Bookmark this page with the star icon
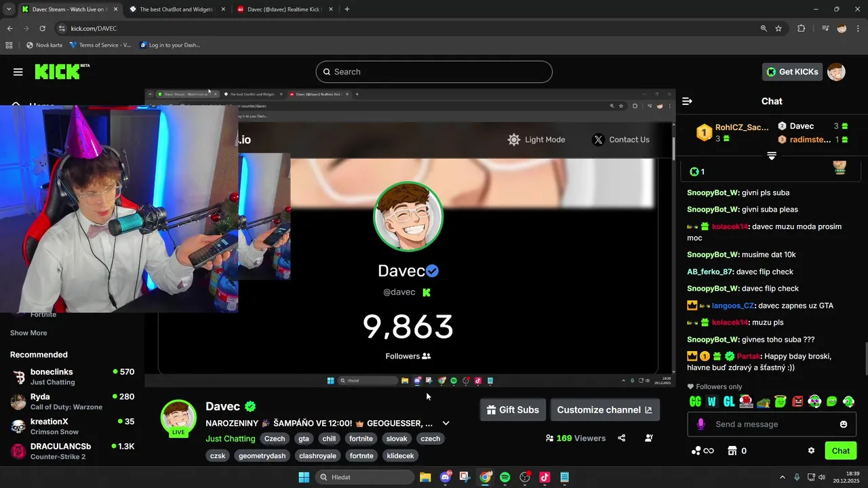This screenshot has width=868, height=488. coord(778,28)
